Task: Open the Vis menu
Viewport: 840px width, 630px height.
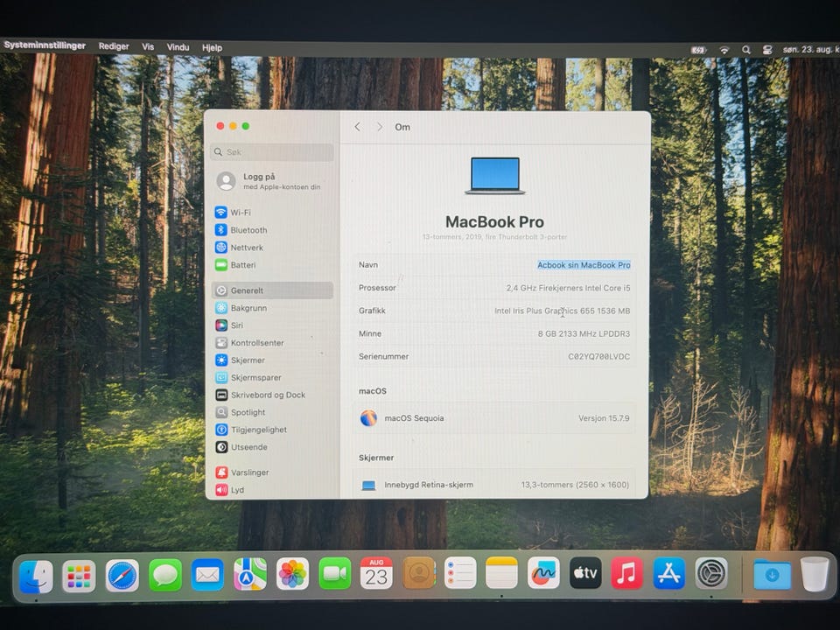Action: pyautogui.click(x=148, y=47)
